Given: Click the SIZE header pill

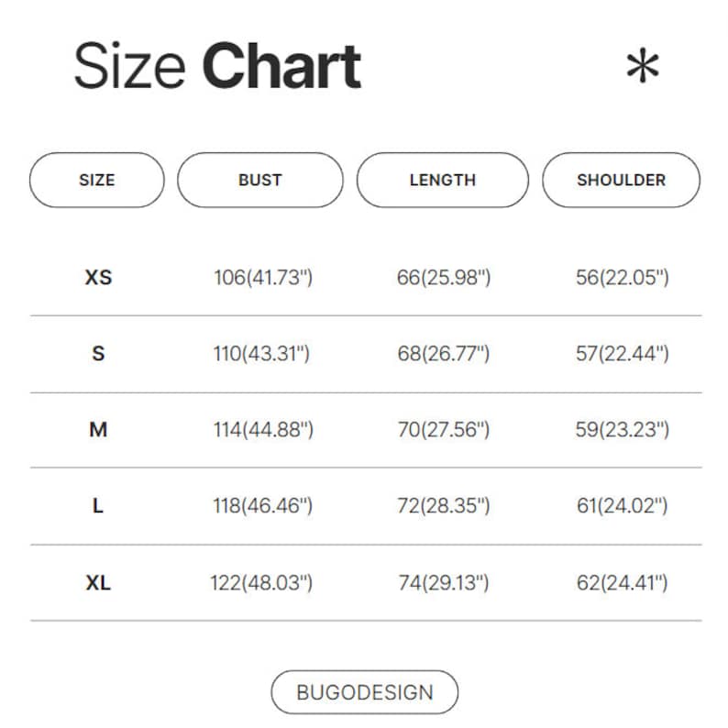Looking at the screenshot, I should (97, 180).
